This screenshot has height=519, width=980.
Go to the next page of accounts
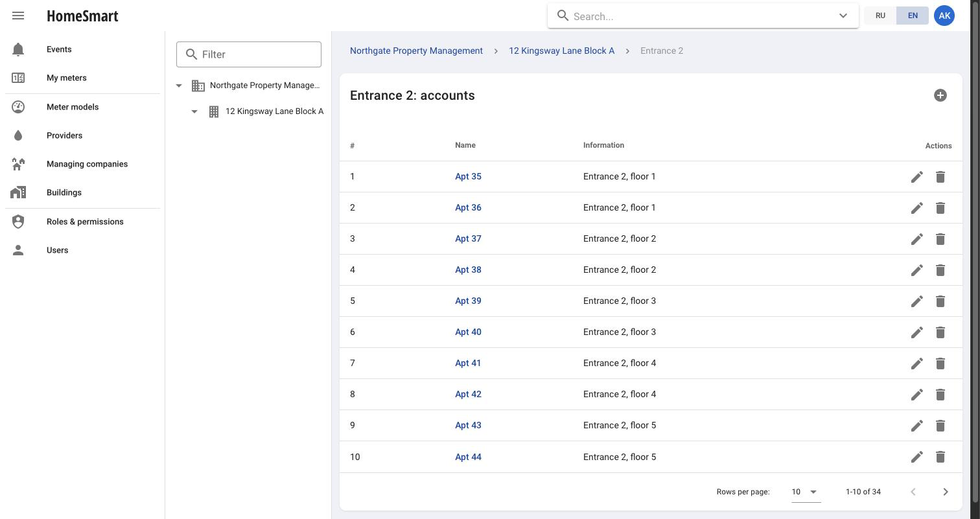coord(946,492)
